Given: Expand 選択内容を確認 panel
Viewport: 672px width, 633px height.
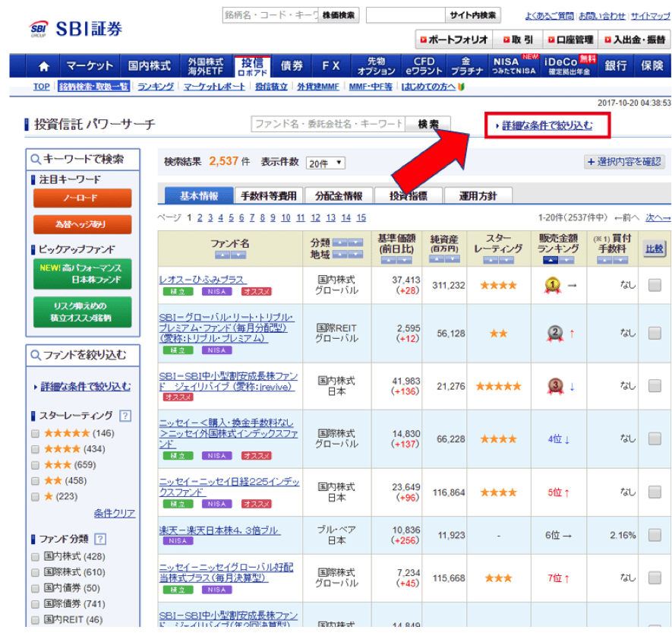Looking at the screenshot, I should click(x=624, y=162).
